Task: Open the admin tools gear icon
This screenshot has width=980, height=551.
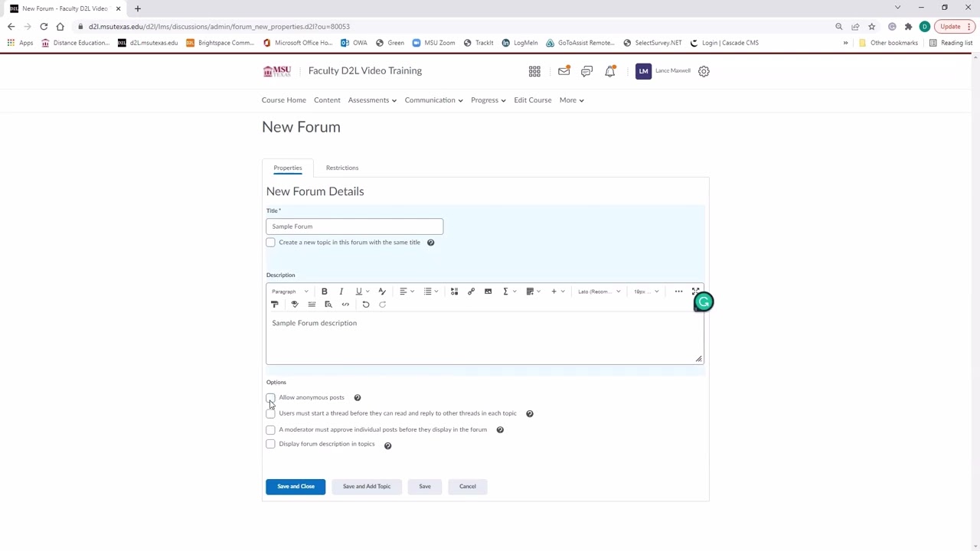Action: tap(704, 71)
